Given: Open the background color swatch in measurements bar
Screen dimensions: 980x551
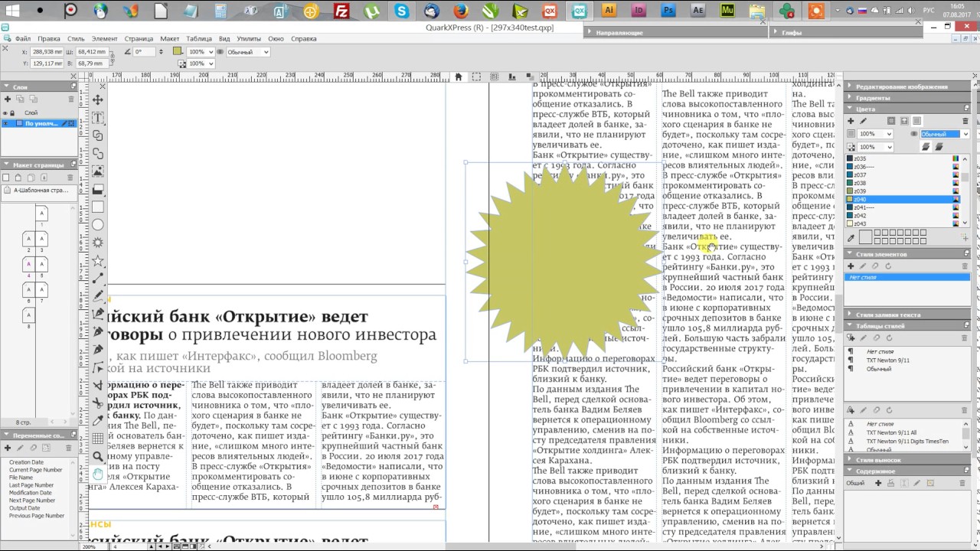Looking at the screenshot, I should pyautogui.click(x=177, y=52).
